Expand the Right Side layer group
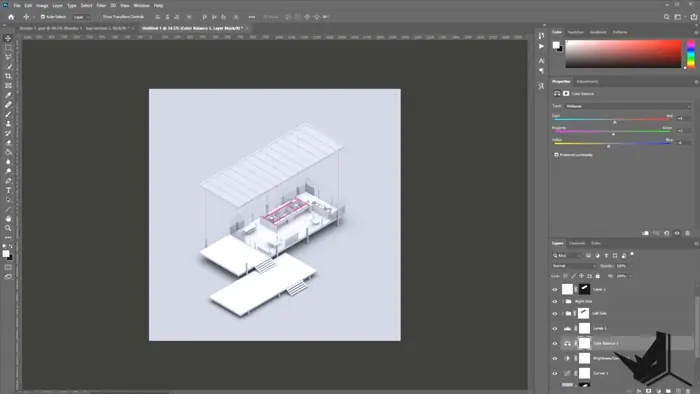 562,302
